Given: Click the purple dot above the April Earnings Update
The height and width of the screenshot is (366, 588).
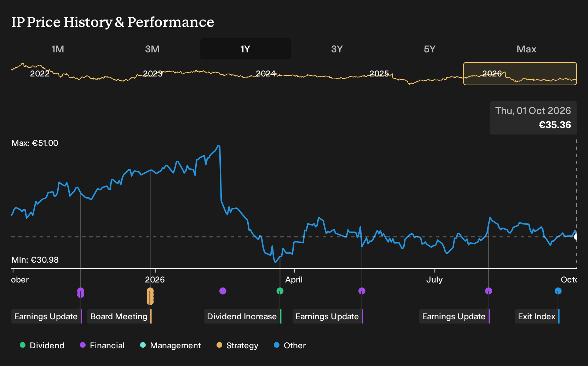Looking at the screenshot, I should (362, 291).
